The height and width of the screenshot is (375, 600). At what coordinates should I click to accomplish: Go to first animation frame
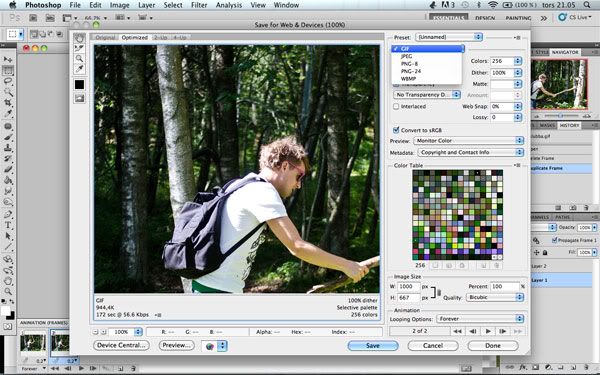coord(457,331)
